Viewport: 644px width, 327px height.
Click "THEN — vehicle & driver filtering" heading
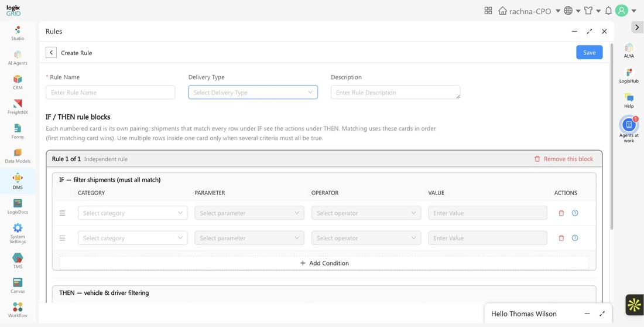pos(104,293)
